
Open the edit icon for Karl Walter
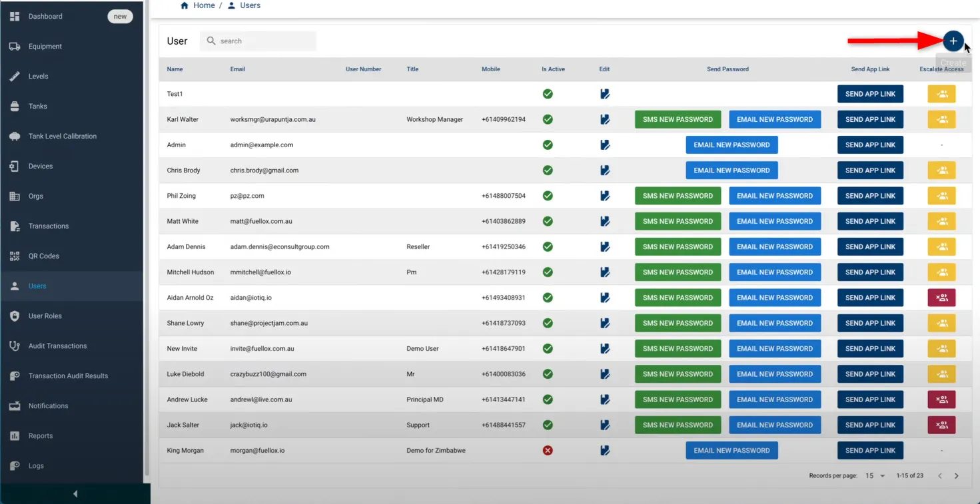coord(605,120)
